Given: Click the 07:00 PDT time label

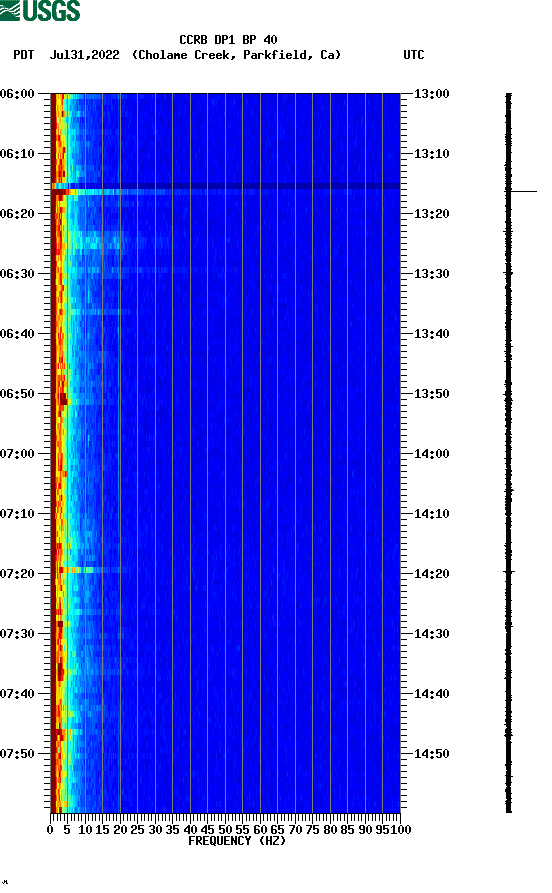Looking at the screenshot, I should pyautogui.click(x=18, y=454).
